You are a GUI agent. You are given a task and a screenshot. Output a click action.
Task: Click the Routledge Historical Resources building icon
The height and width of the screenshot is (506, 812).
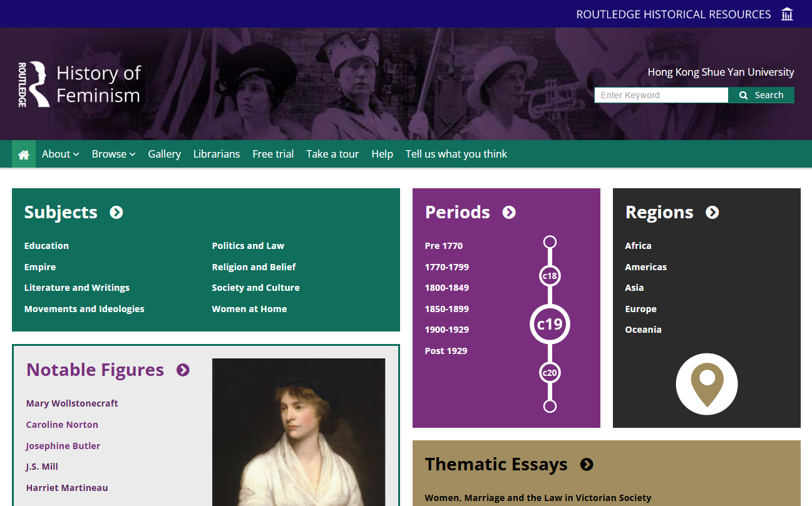coord(787,14)
